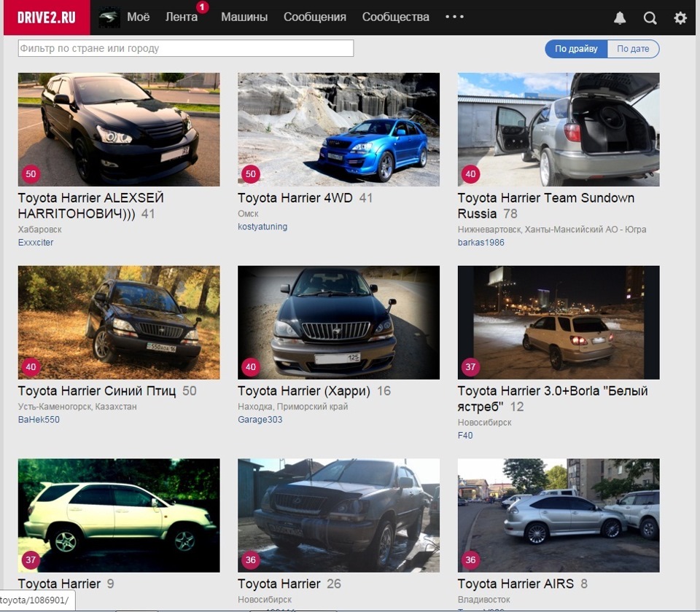Click the 40 badge on Синий Птиц car
The image size is (700, 612).
31,367
